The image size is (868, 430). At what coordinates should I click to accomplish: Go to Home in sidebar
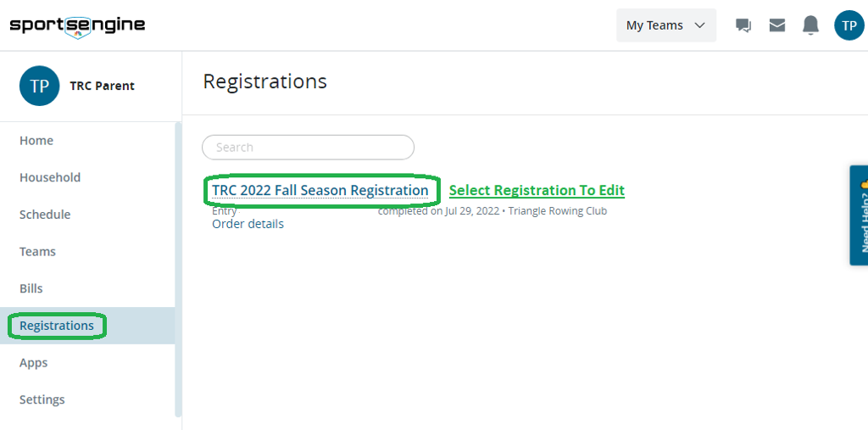(x=36, y=141)
